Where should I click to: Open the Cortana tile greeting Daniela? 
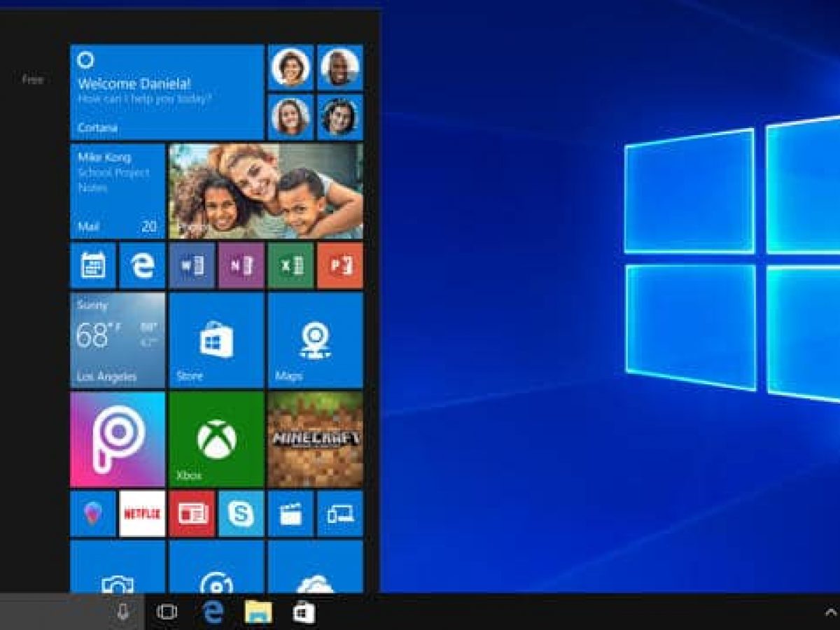pos(167,92)
